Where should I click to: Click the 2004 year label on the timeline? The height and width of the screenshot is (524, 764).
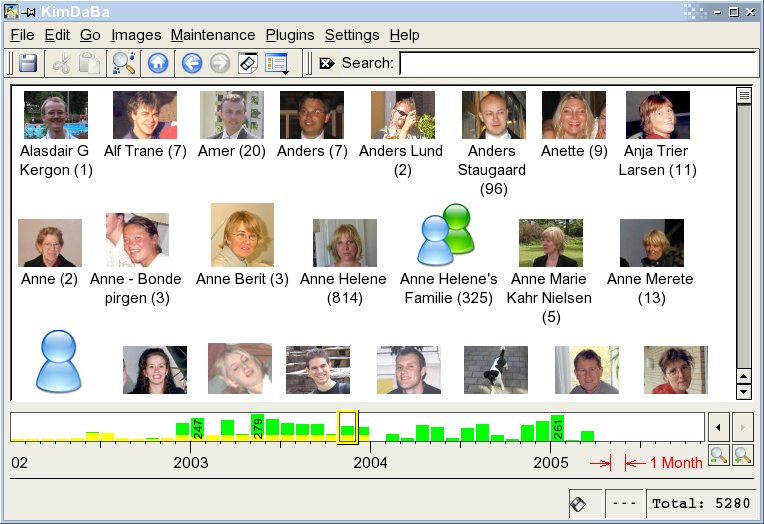click(x=370, y=462)
